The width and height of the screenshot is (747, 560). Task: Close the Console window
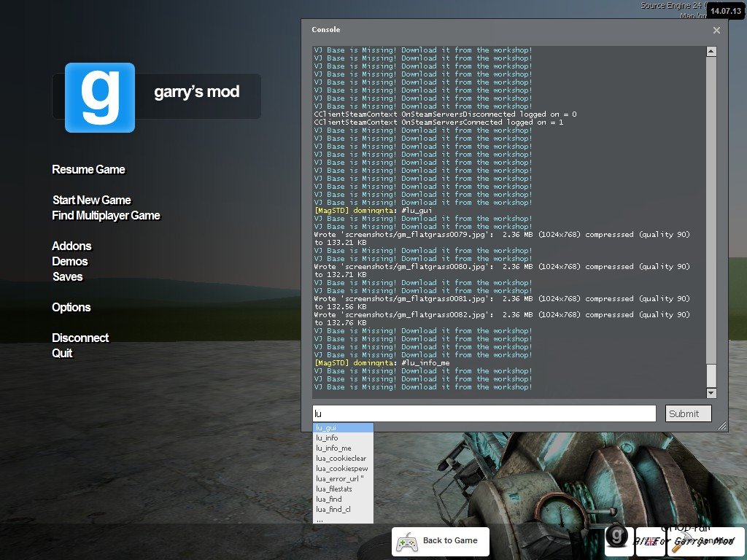pos(716,30)
